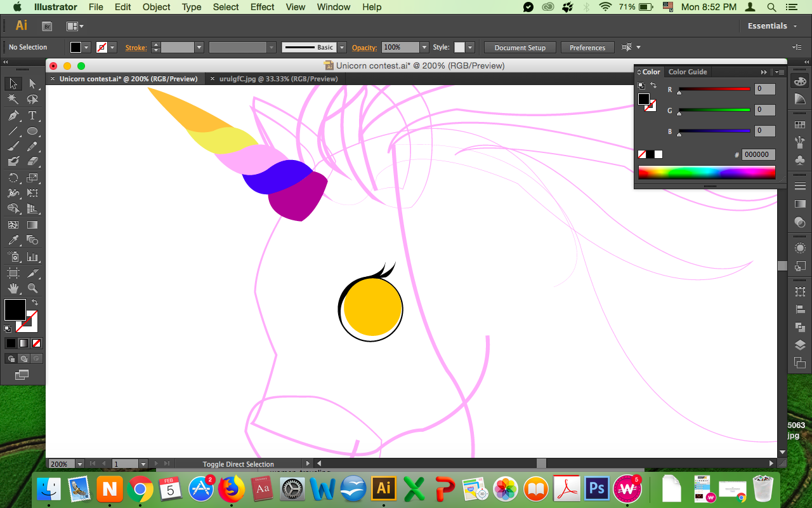Open the Layers panel from the dock

(800, 345)
